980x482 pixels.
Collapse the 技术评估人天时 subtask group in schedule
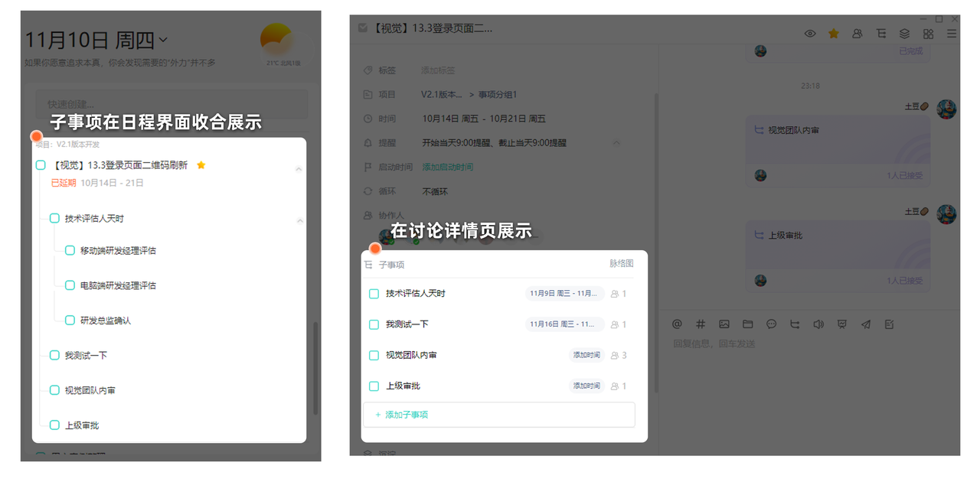point(299,221)
